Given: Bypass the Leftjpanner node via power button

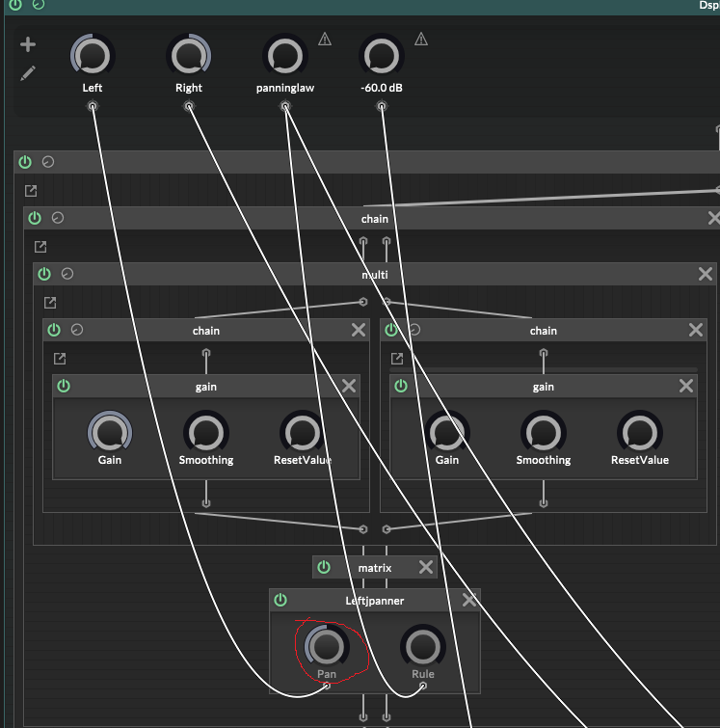Looking at the screenshot, I should point(280,600).
